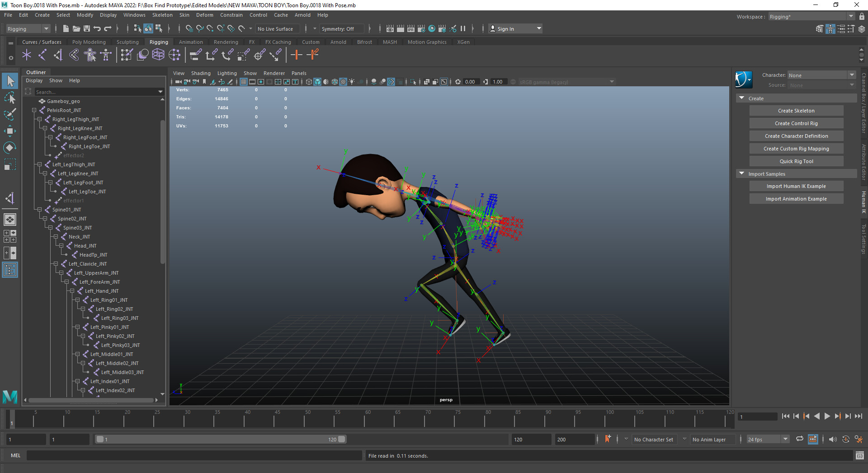Enable smooth shade all in the viewport

[317, 82]
